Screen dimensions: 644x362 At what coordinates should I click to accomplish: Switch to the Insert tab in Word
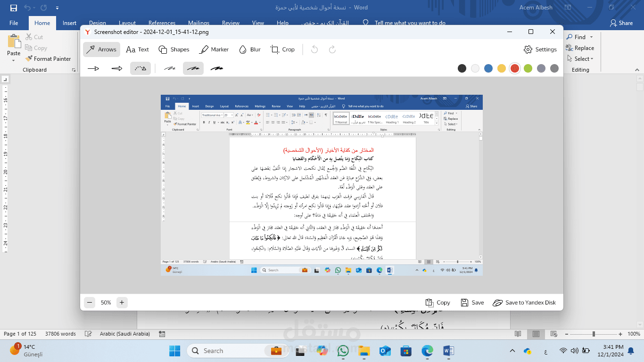click(x=69, y=23)
